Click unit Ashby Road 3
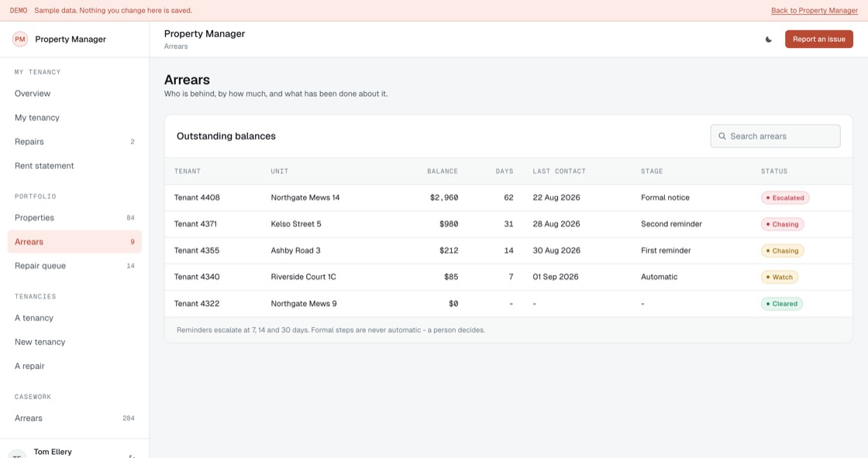868x458 pixels. pyautogui.click(x=295, y=251)
